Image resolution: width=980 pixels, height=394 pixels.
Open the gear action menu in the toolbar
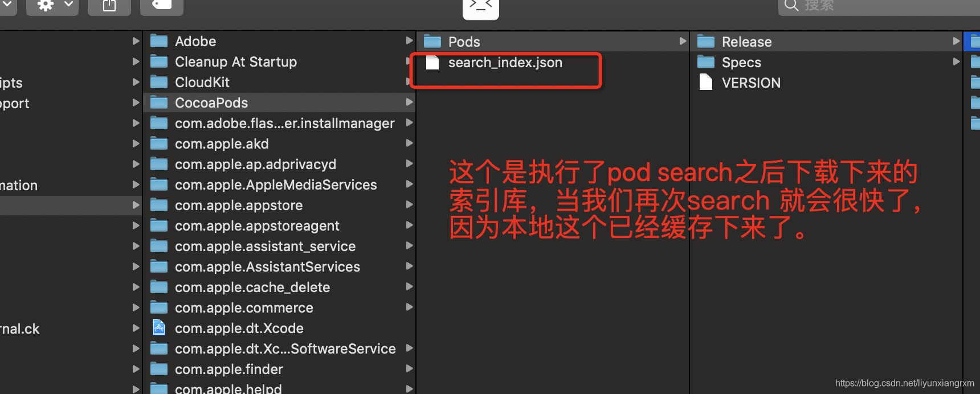52,6
